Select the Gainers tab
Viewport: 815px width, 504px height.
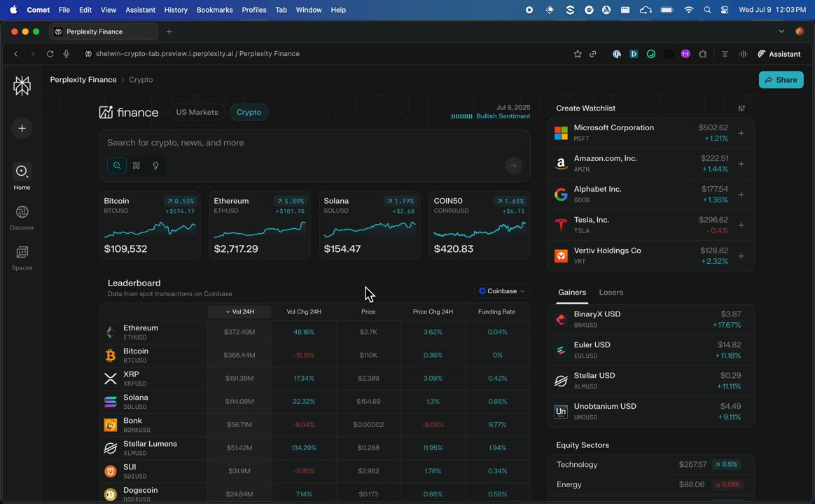pos(572,293)
